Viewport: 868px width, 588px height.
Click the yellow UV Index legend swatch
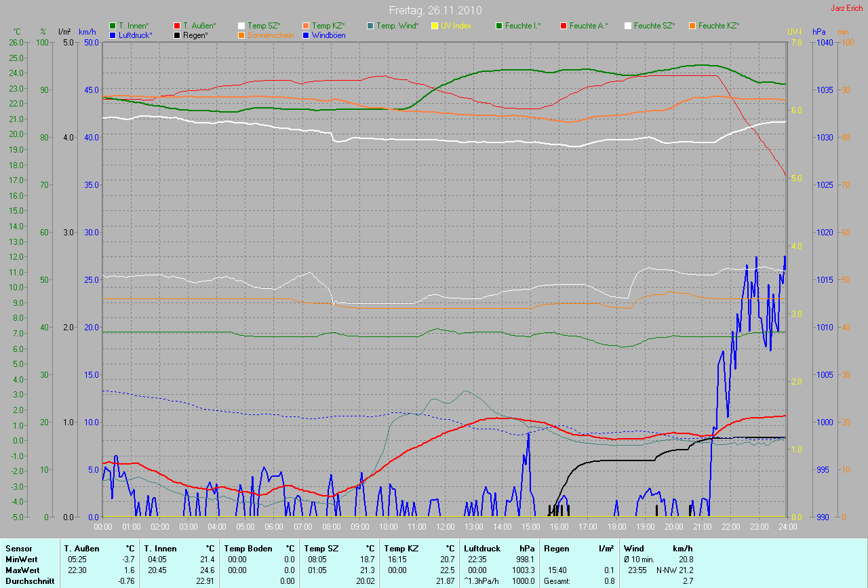tap(435, 26)
